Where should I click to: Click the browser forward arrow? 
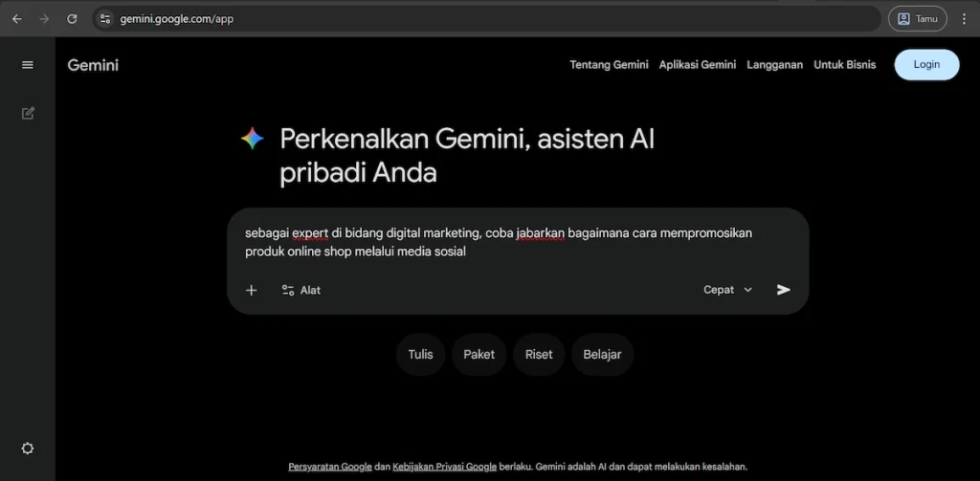[44, 19]
